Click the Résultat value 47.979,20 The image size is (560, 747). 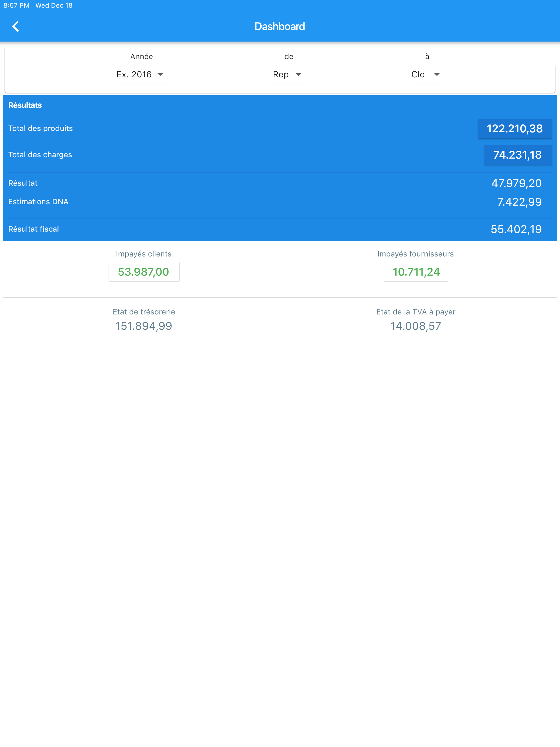coord(517,183)
